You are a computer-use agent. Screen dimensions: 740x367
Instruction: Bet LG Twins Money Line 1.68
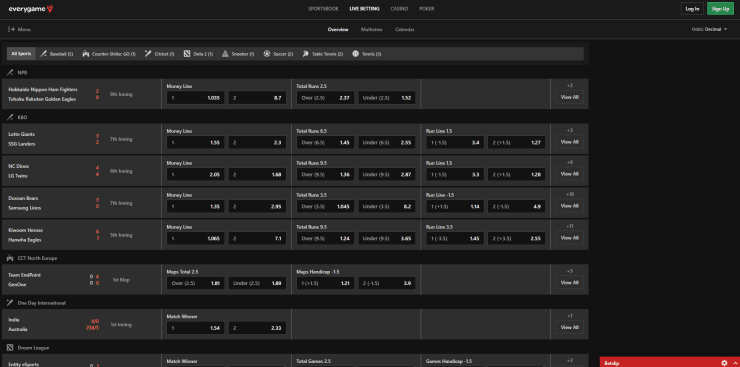(x=258, y=174)
